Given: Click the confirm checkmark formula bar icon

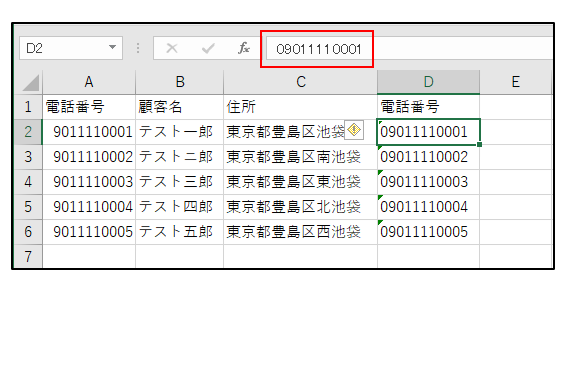Looking at the screenshot, I should [208, 48].
